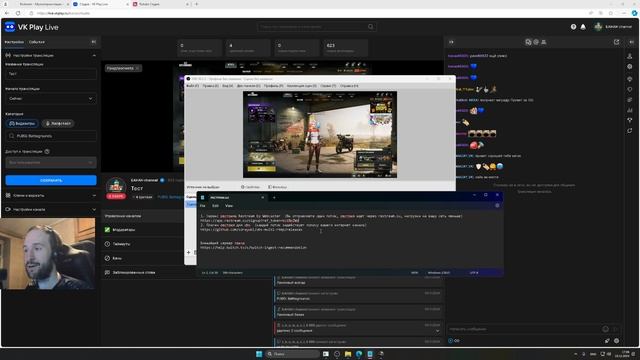Open the Сервис menu in OBS

(328, 86)
